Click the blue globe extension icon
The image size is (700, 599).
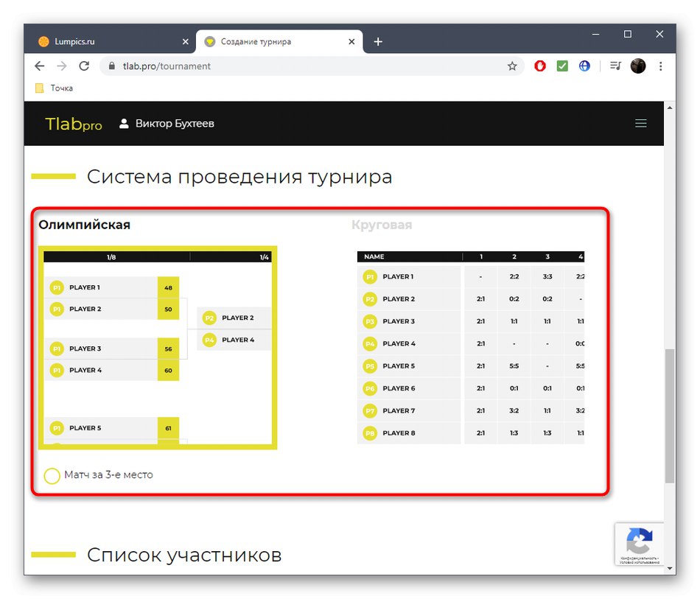584,66
